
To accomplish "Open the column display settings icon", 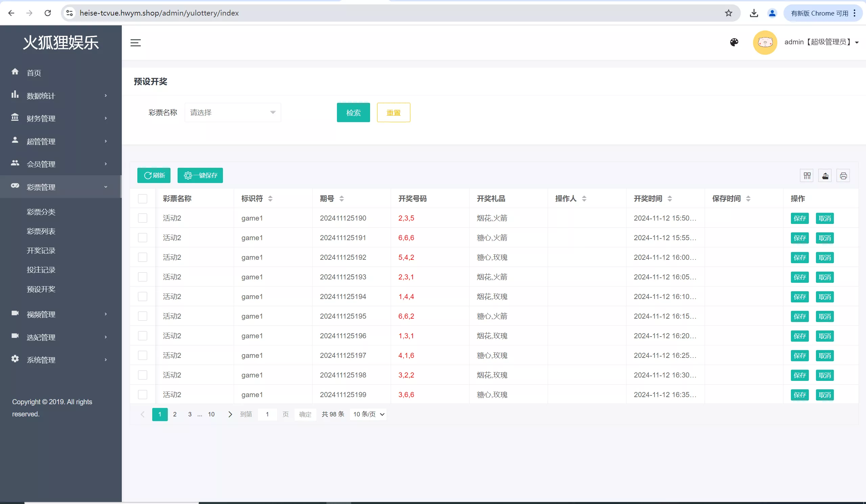I will 806,176.
